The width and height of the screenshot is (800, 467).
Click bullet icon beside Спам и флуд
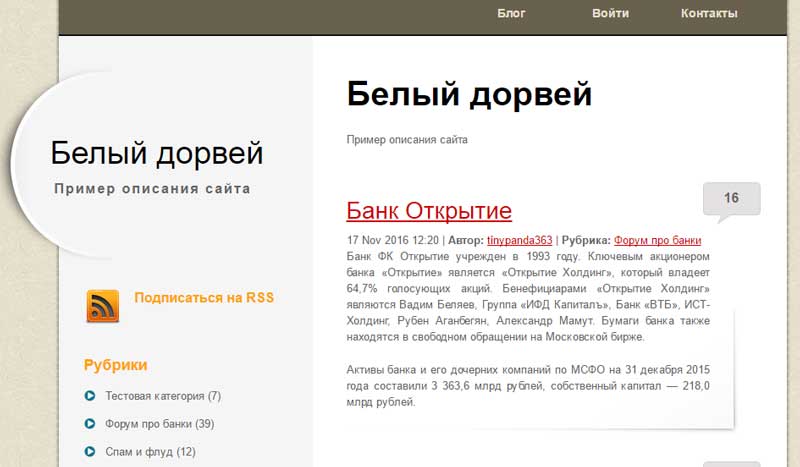tap(90, 451)
